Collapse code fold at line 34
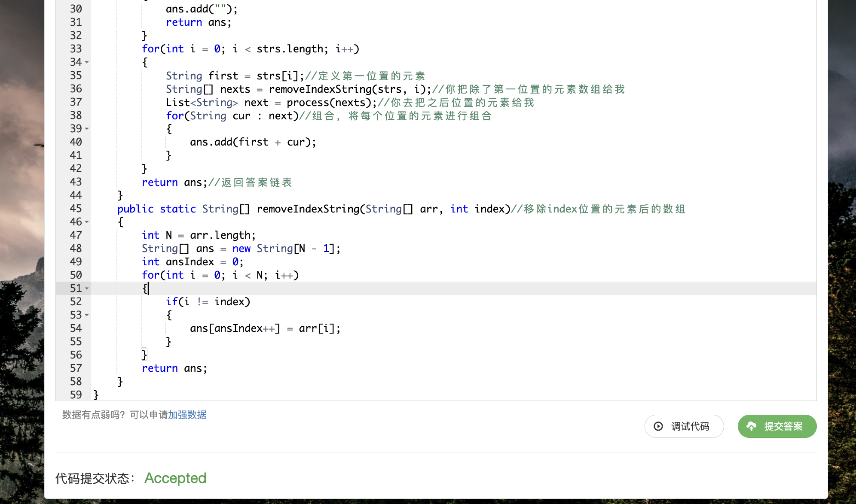This screenshot has height=504, width=856. 87,62
